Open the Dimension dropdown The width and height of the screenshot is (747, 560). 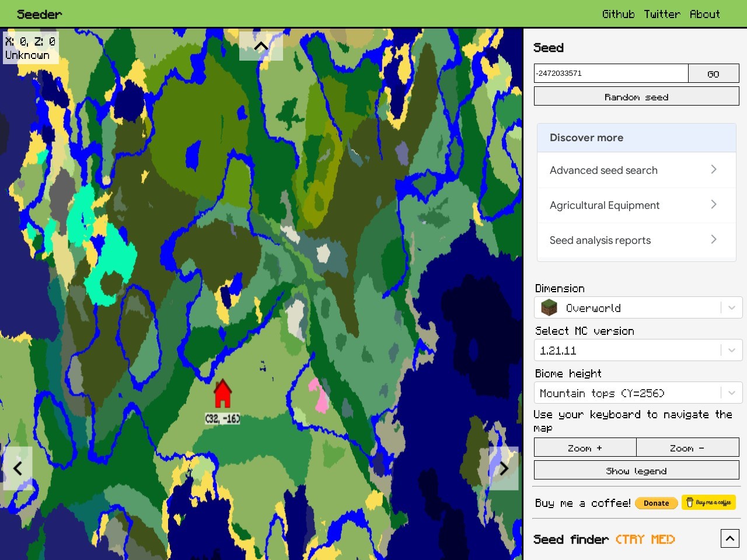point(638,307)
